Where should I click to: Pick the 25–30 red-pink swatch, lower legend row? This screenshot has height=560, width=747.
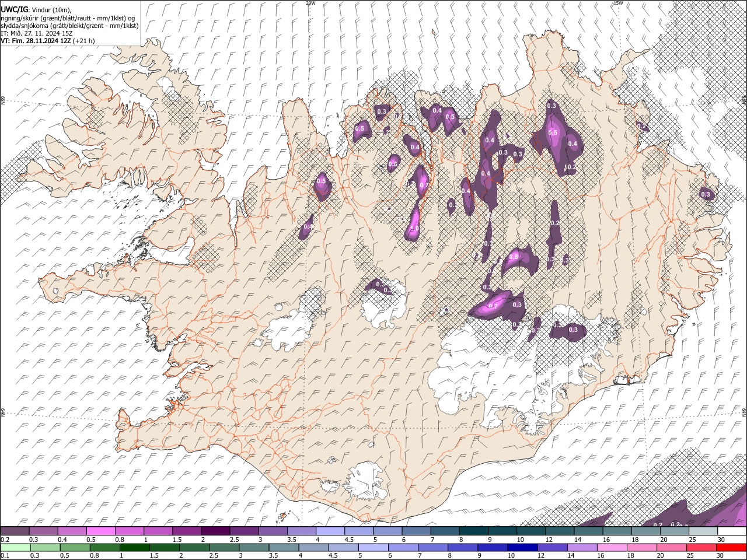[701, 547]
